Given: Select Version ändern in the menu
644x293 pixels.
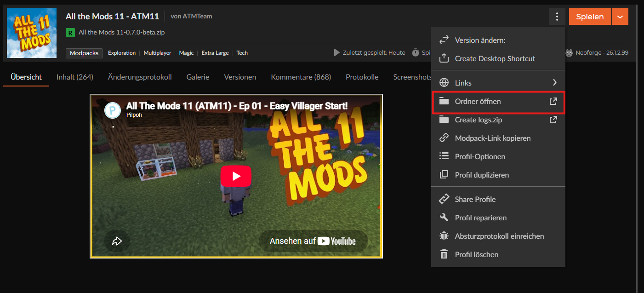Looking at the screenshot, I should (x=498, y=40).
